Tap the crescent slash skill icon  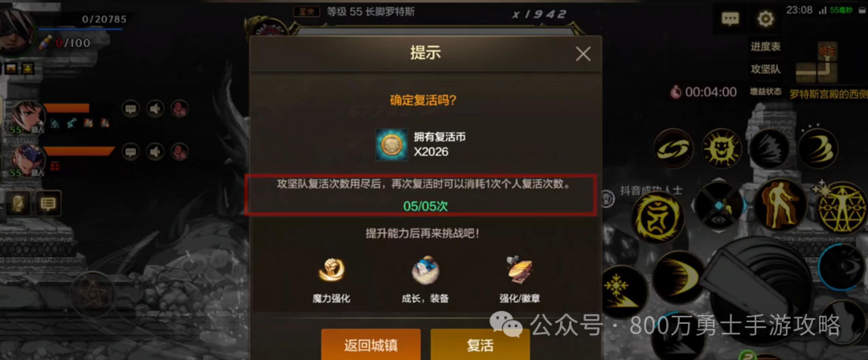point(678,276)
